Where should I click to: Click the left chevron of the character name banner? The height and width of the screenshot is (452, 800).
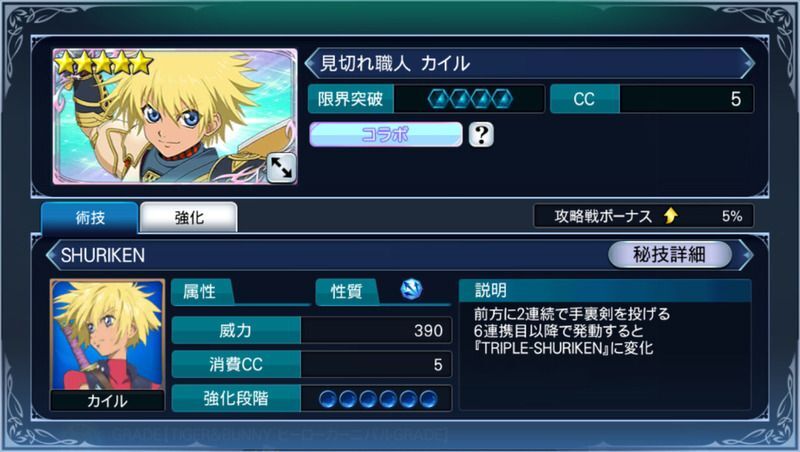pyautogui.click(x=311, y=63)
